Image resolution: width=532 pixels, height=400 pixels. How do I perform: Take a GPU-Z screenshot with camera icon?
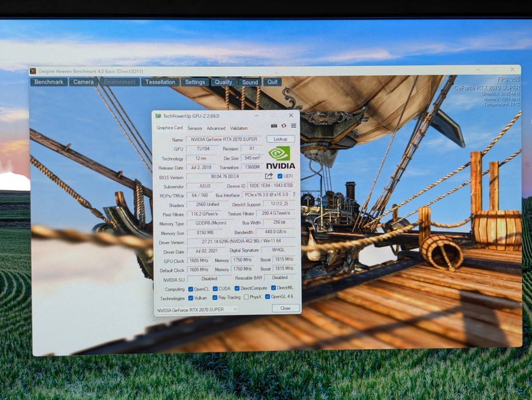[x=274, y=126]
